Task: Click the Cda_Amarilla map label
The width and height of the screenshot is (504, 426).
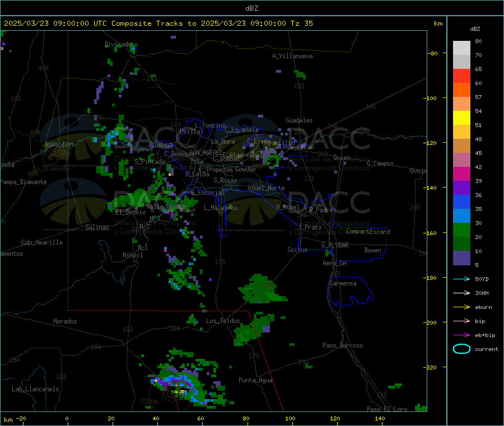Action: pyautogui.click(x=42, y=242)
